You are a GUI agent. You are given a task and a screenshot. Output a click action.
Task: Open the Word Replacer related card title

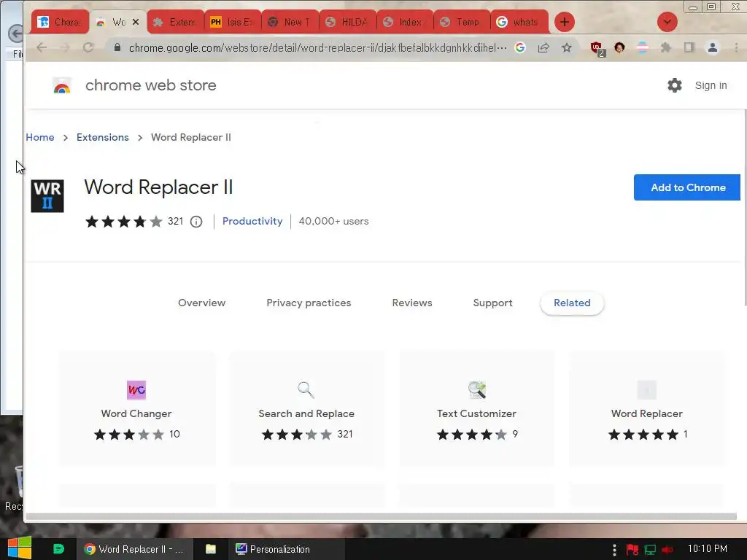[646, 414]
